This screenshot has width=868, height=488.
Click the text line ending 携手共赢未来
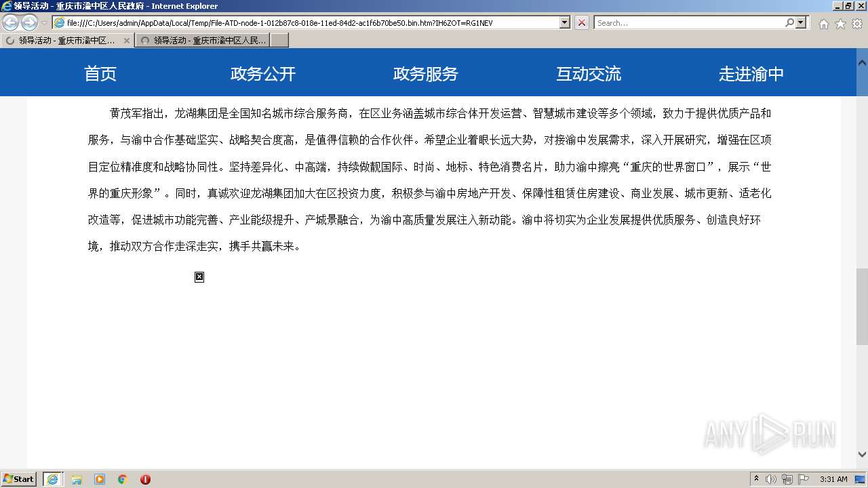coord(194,247)
